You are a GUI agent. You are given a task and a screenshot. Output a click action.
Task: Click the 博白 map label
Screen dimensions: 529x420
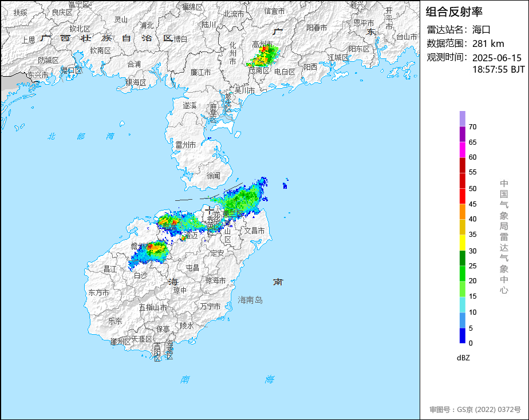(180, 39)
